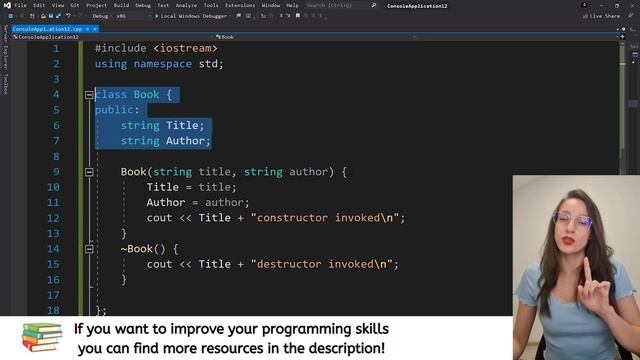640x360 pixels.
Task: Click the Save toolbar icon
Action: click(x=51, y=16)
